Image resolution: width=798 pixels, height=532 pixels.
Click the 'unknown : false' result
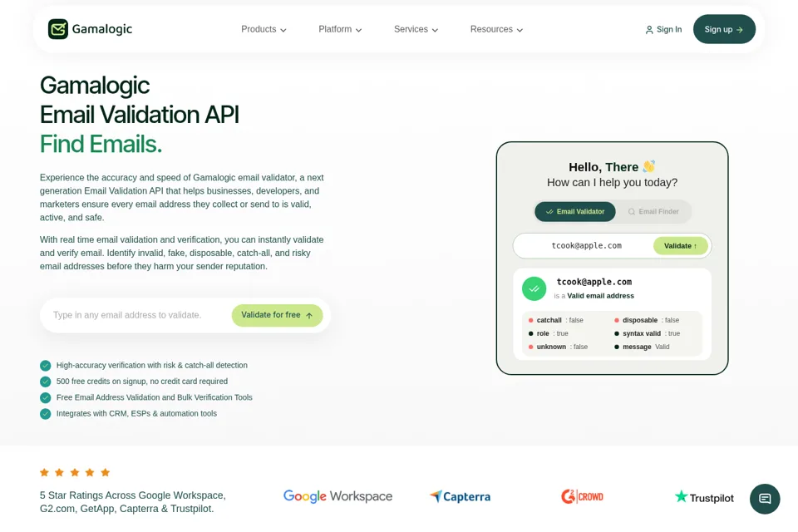(x=558, y=347)
